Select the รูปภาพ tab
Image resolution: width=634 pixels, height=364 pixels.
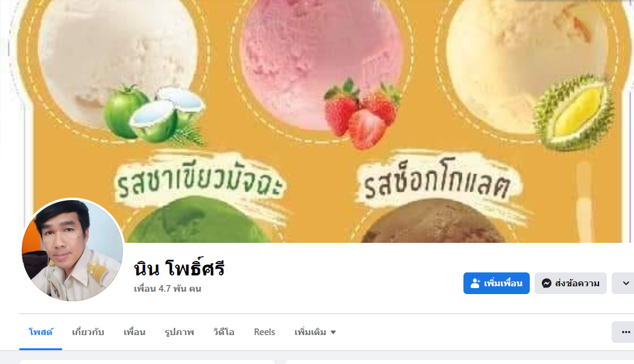pyautogui.click(x=179, y=332)
